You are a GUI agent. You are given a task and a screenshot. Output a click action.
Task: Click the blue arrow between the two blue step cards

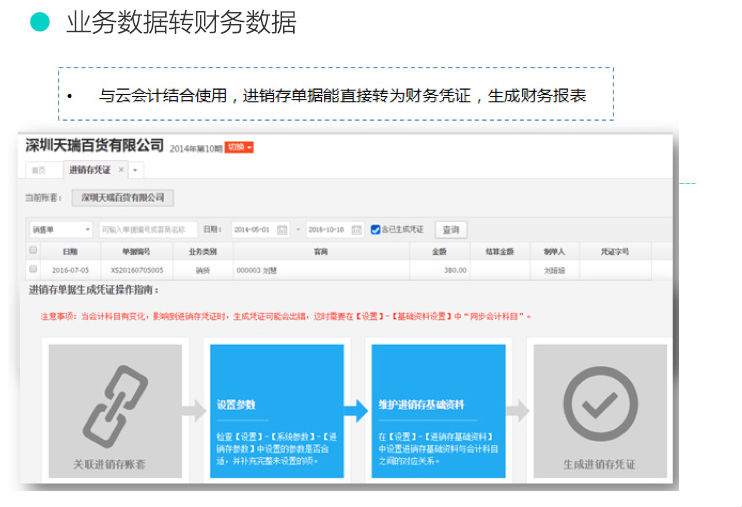pos(356,410)
